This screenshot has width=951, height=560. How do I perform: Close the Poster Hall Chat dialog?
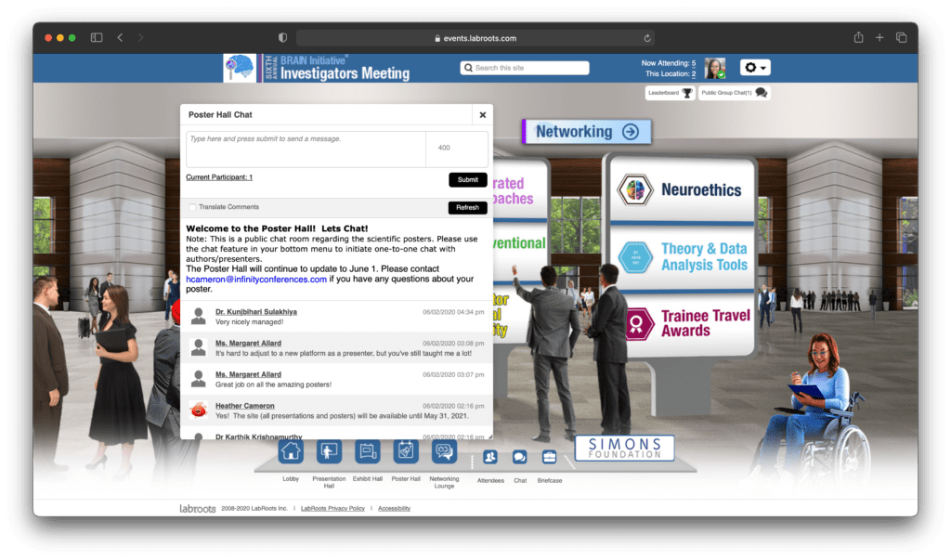[x=483, y=114]
